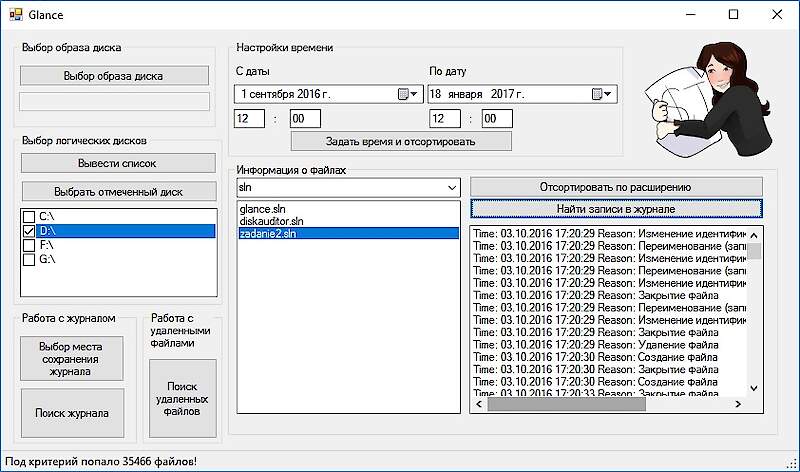Click status text 'Под критерий попало 35466 файлов!'
The width and height of the screenshot is (800, 472).
101,461
